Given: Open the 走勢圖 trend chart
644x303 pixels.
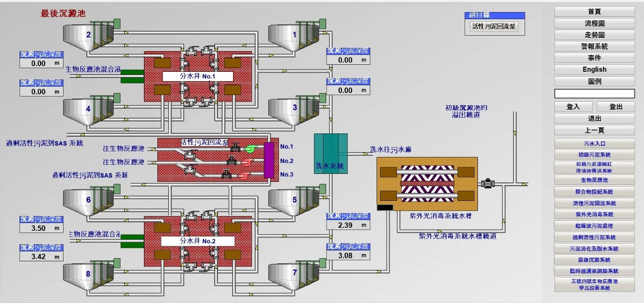Looking at the screenshot, I should point(594,35).
